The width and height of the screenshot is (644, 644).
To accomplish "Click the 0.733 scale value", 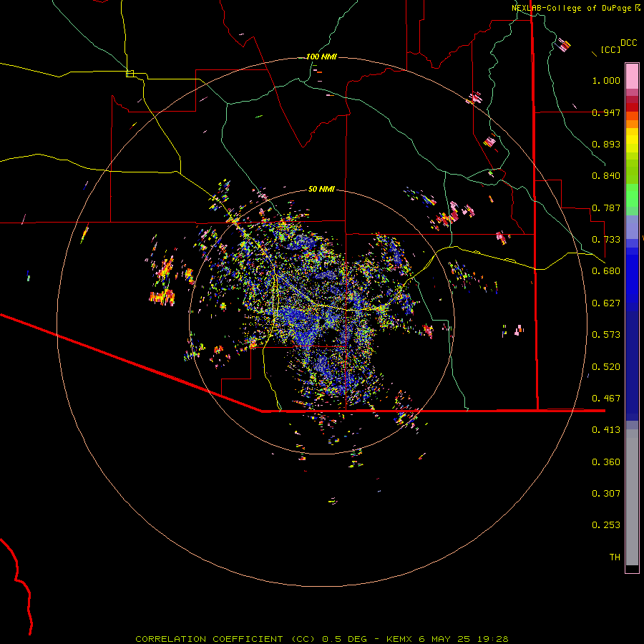I will tap(606, 240).
